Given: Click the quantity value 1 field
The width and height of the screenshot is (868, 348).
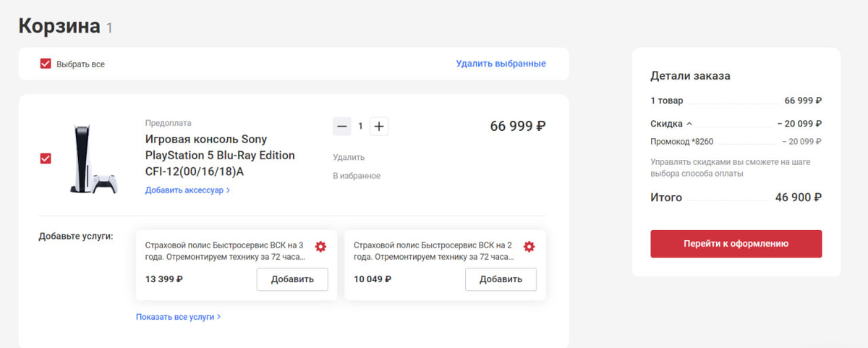Looking at the screenshot, I should click(x=360, y=127).
